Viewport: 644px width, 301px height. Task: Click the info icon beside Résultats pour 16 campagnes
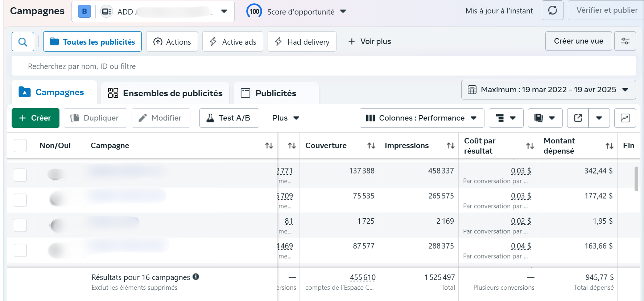click(196, 277)
